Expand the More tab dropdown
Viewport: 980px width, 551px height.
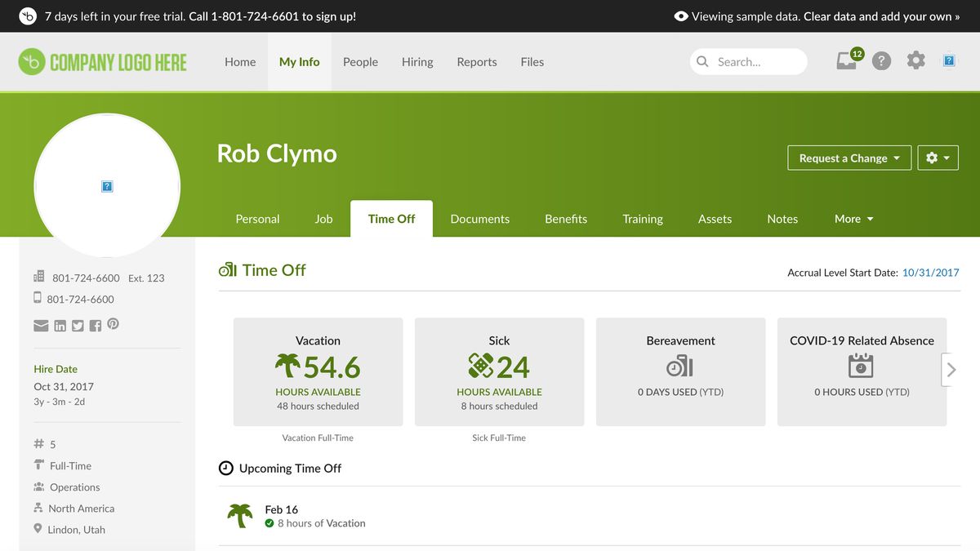point(853,219)
